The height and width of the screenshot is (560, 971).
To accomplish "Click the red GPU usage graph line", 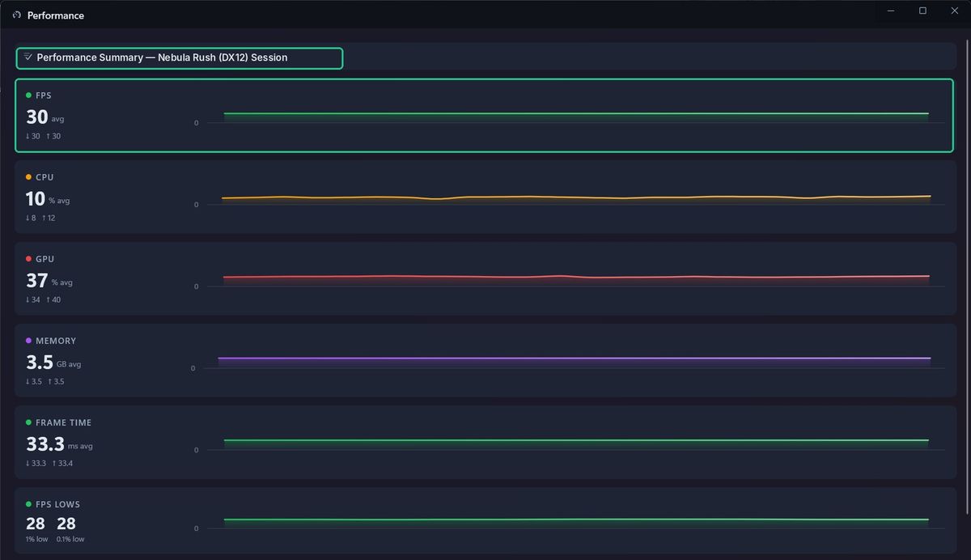I will [x=576, y=277].
